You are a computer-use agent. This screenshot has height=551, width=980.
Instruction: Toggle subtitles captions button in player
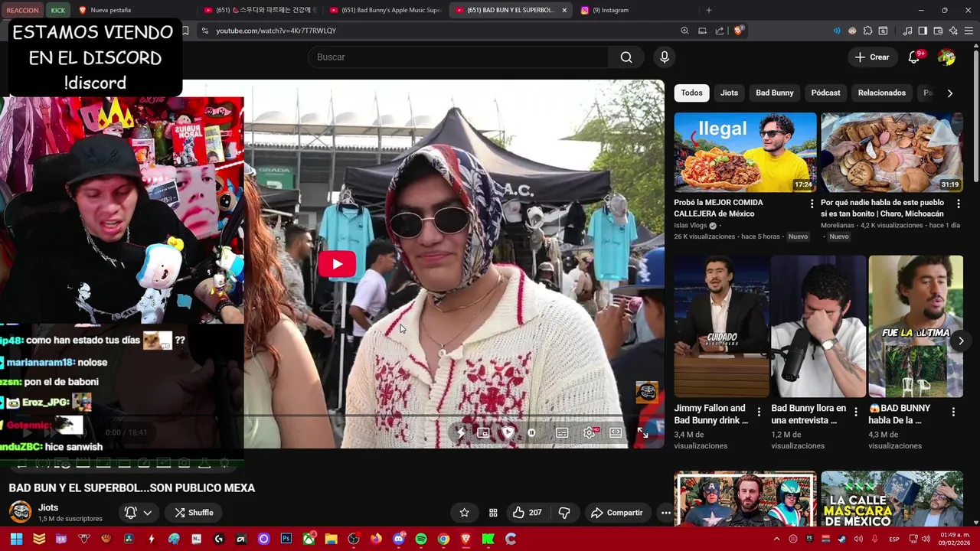562,432
